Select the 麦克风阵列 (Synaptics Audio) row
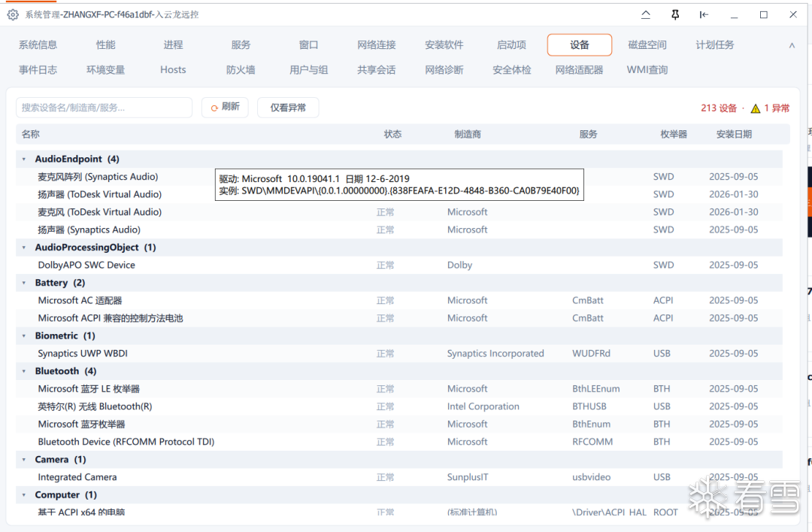This screenshot has width=812, height=532. [x=398, y=177]
